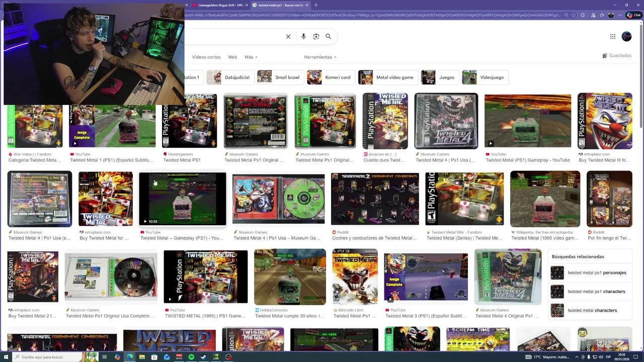Open File Explorer from the taskbar

point(142,357)
